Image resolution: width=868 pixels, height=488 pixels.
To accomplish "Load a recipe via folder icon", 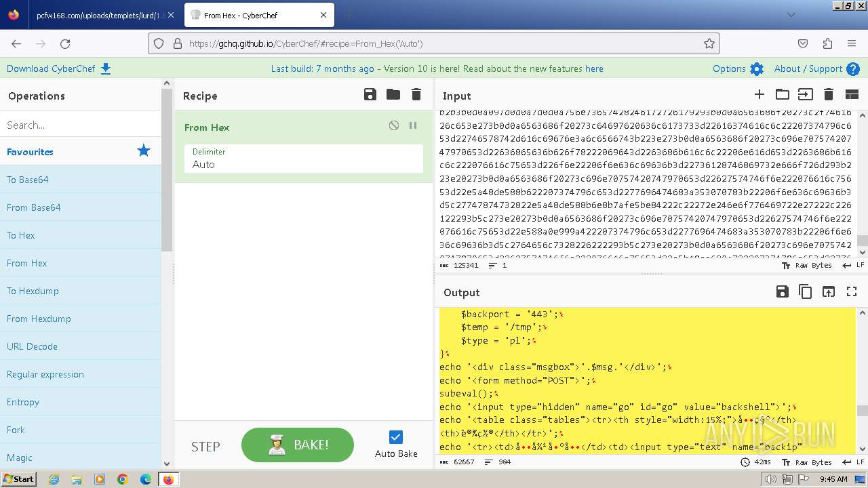I will tap(393, 95).
